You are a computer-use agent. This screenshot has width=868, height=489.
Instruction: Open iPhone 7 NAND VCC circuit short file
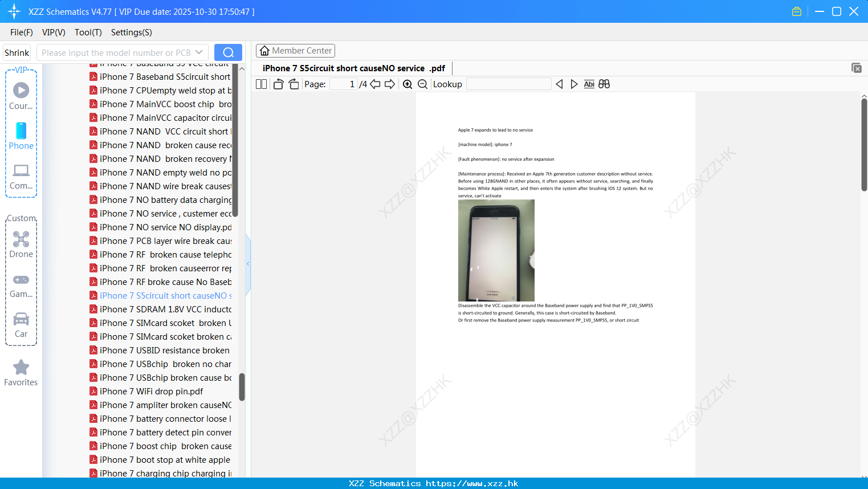pos(161,132)
